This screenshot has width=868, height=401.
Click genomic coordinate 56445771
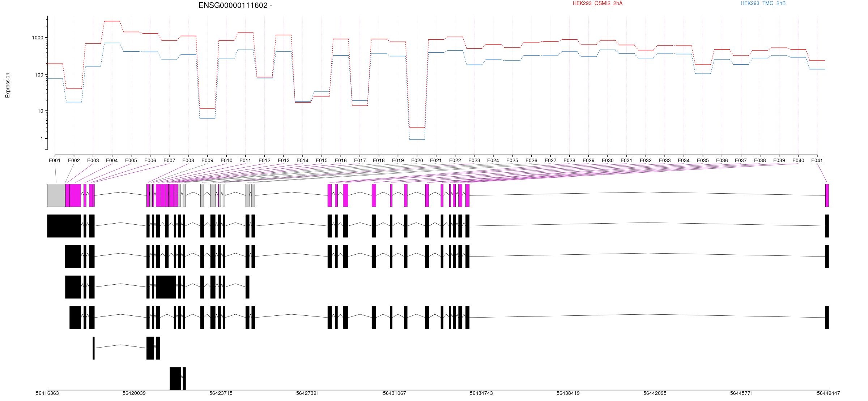(x=742, y=393)
